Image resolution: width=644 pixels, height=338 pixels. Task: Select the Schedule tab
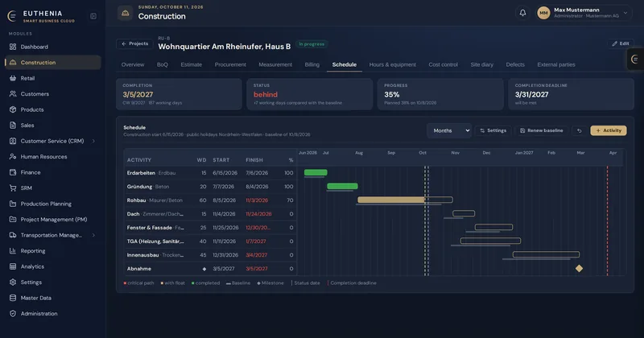click(345, 64)
